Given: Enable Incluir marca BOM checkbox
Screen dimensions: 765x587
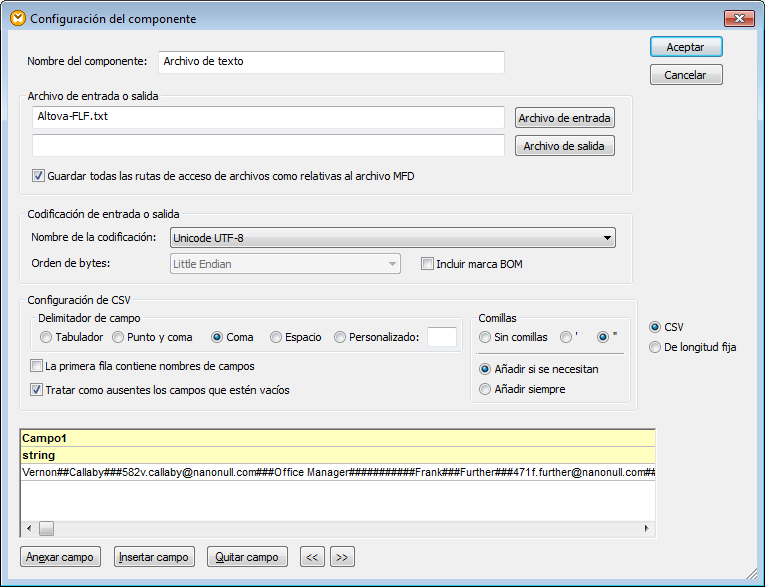Looking at the screenshot, I should pyautogui.click(x=428, y=264).
